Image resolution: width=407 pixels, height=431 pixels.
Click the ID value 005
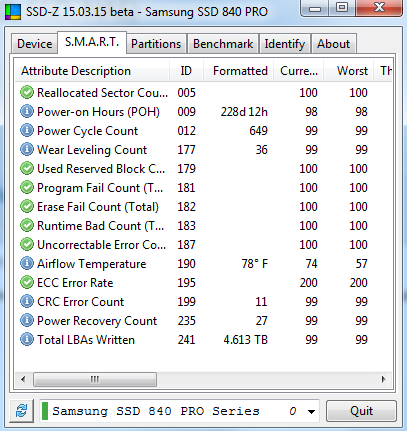186,93
